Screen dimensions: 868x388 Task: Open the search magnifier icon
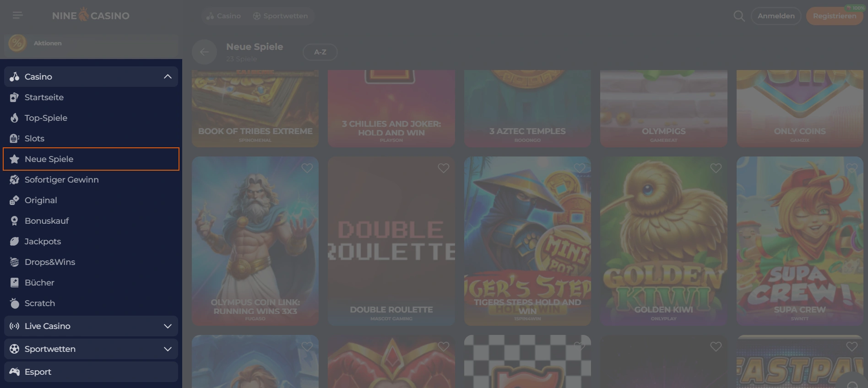739,16
